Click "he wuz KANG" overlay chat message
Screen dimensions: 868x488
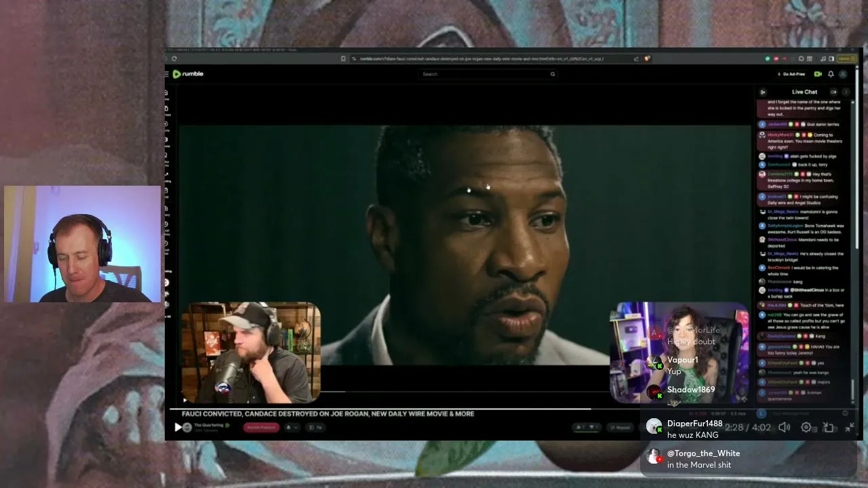point(692,435)
